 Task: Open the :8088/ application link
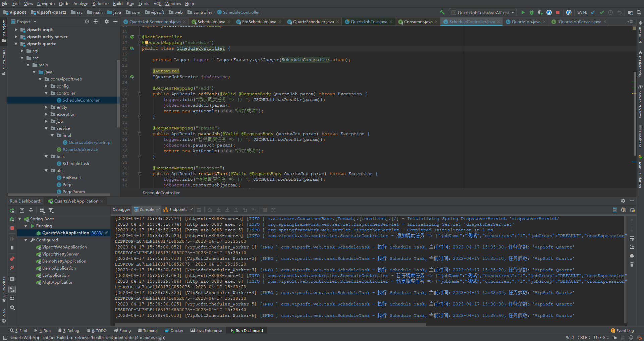97,233
